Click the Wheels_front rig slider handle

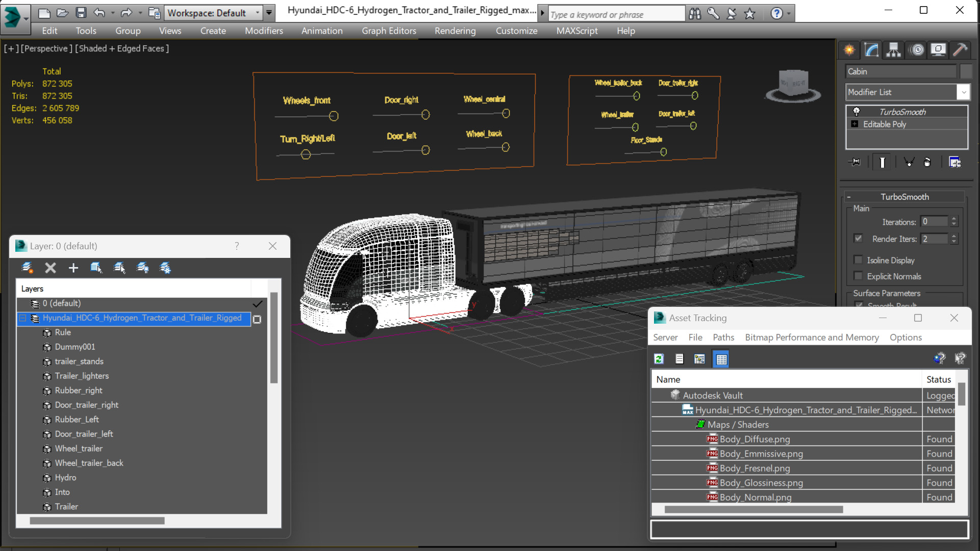tap(334, 116)
